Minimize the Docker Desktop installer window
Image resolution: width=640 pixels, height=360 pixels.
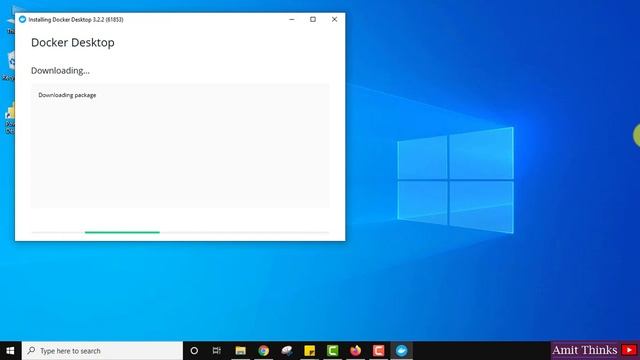pyautogui.click(x=292, y=19)
